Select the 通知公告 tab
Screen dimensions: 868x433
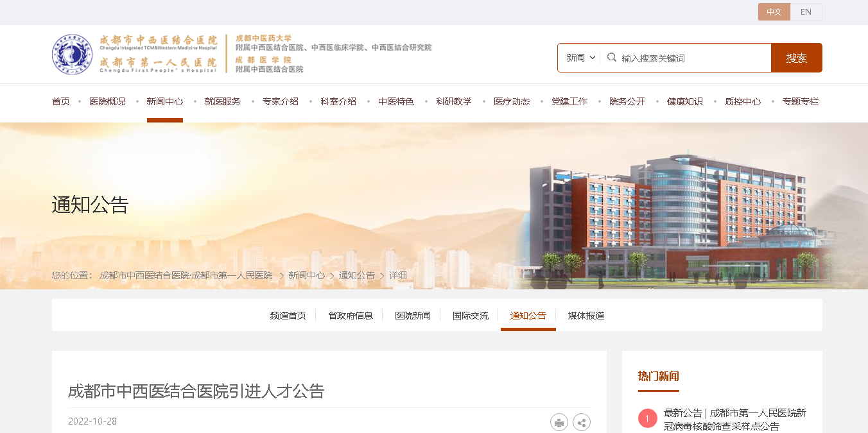point(528,316)
